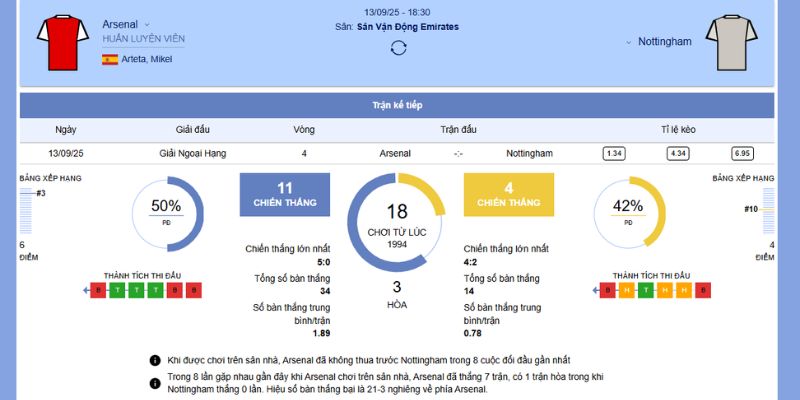The height and width of the screenshot is (400, 800).
Task: Click the first info icon above the notes
Action: click(155, 359)
